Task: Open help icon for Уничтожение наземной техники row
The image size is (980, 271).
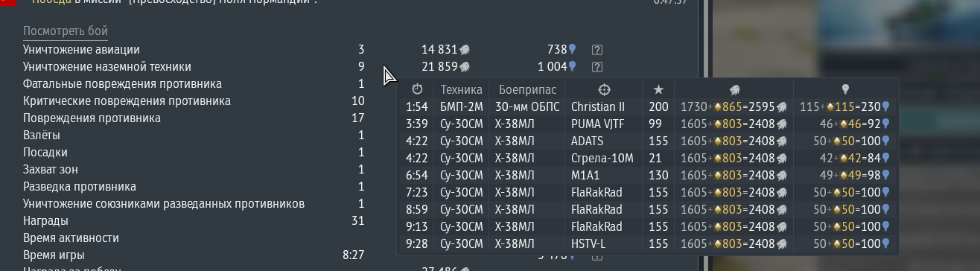Action: [x=597, y=67]
